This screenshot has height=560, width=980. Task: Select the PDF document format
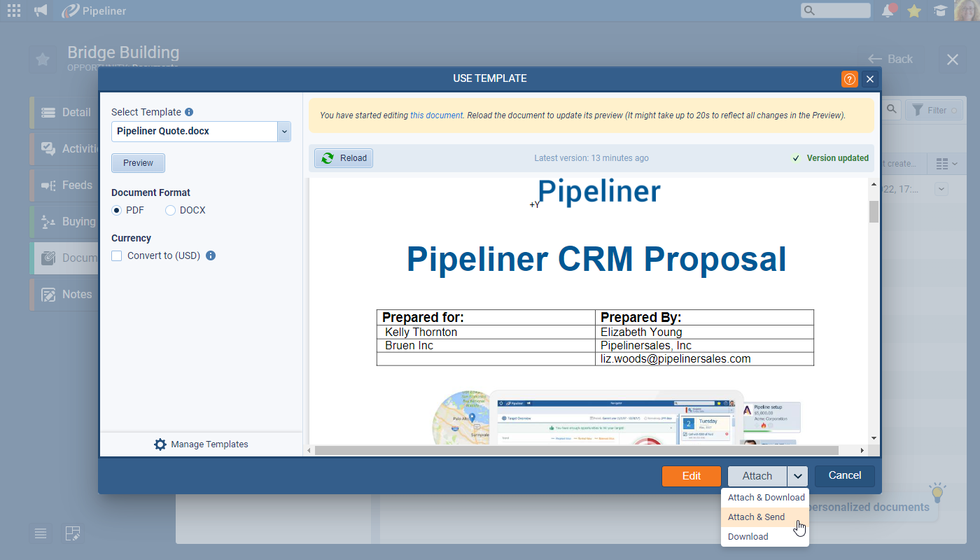tap(117, 210)
